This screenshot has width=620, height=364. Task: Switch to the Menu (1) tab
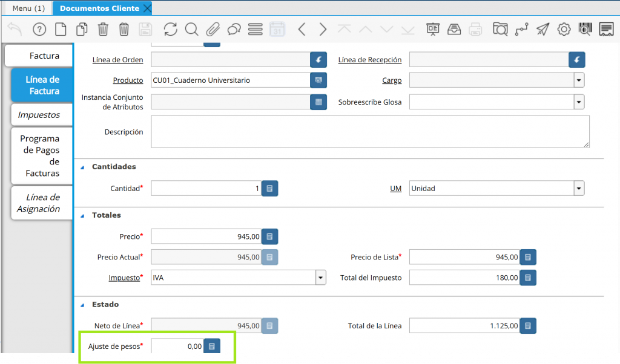pos(28,8)
